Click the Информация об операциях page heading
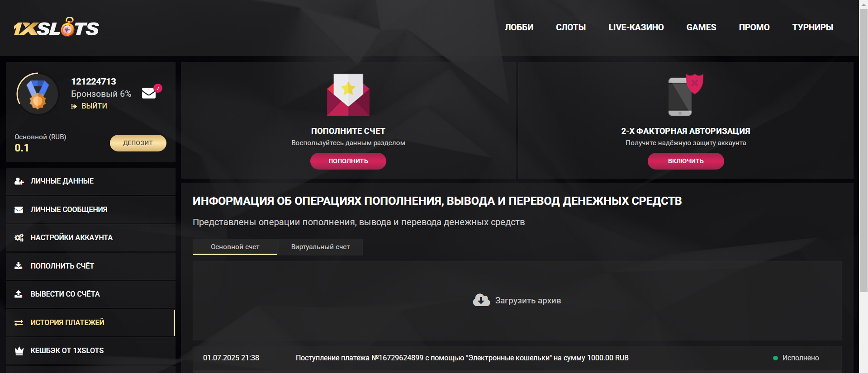Image resolution: width=868 pixels, height=373 pixels. tap(437, 201)
